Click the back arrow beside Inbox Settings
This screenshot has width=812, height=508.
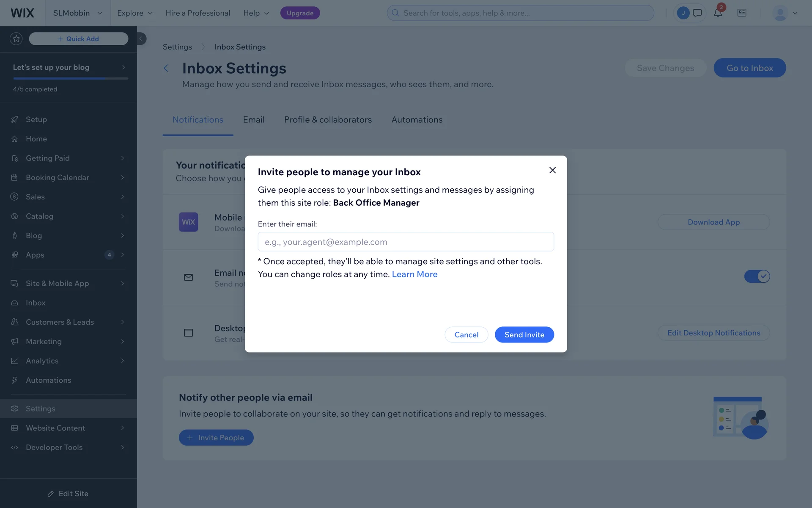coord(166,68)
